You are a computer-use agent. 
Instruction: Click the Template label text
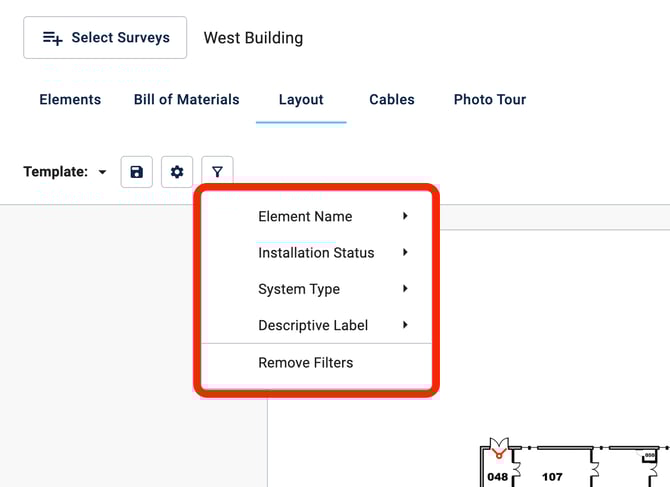coord(55,172)
